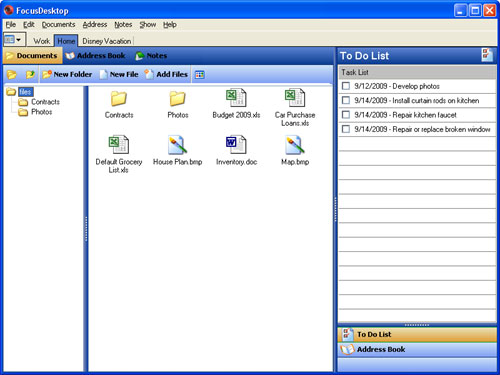Open the Show menu

[x=148, y=25]
